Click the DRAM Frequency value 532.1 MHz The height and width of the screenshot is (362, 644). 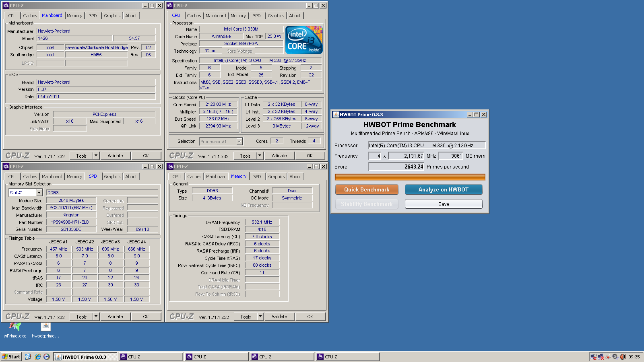pyautogui.click(x=262, y=222)
